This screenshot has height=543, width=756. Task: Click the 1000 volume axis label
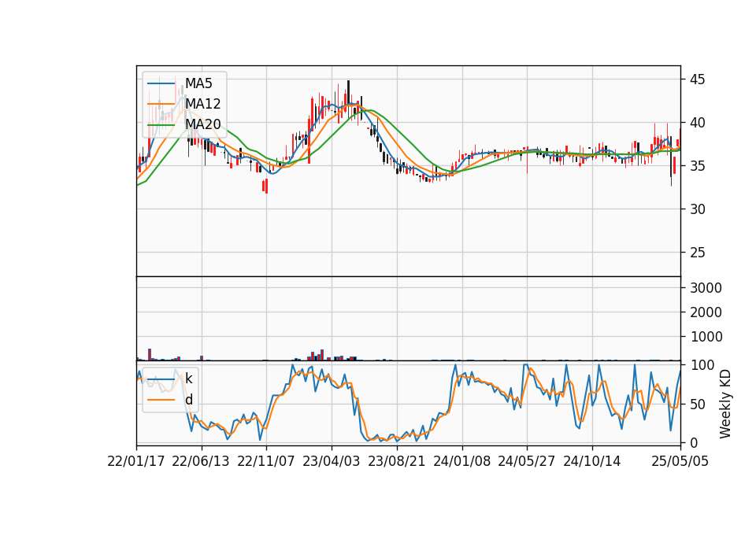click(706, 336)
